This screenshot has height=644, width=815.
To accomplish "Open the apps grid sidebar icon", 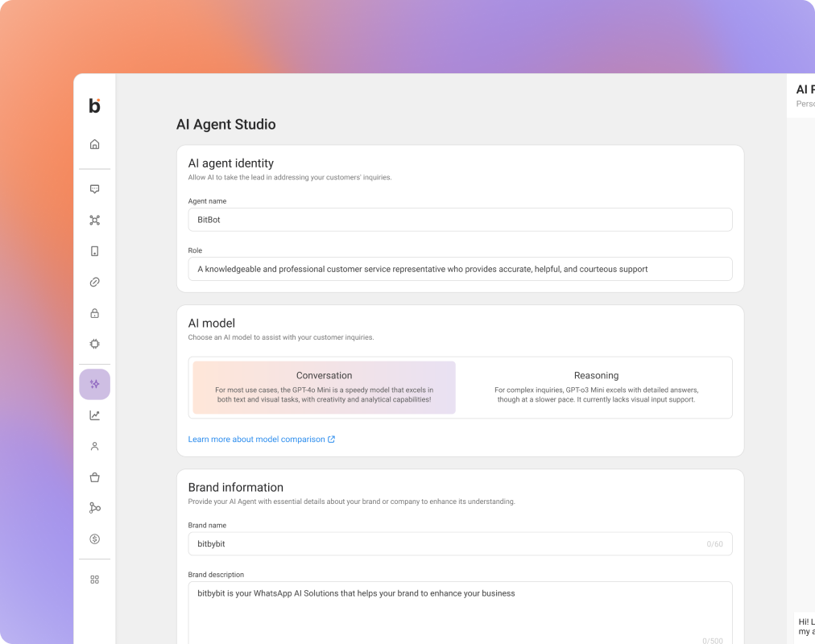I will coord(94,580).
